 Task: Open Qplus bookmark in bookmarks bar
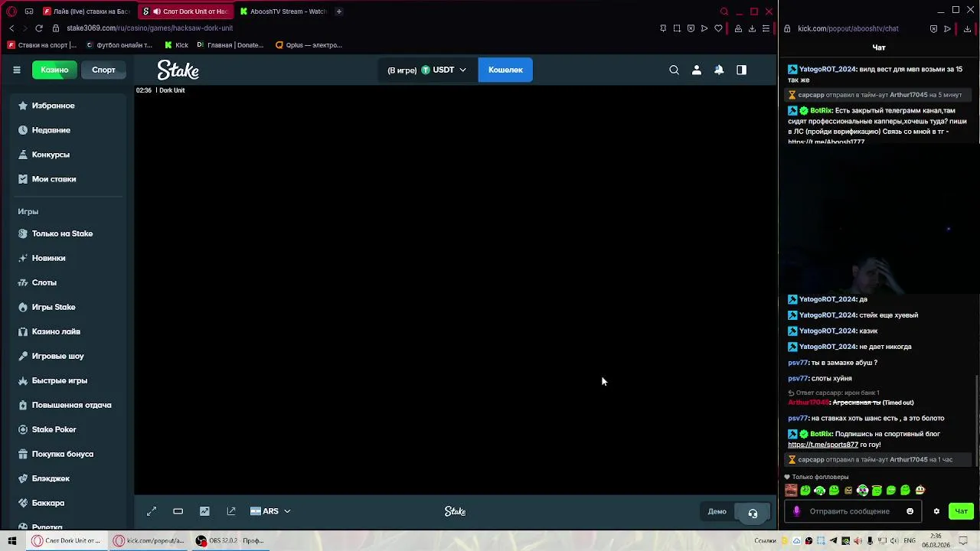click(x=309, y=45)
